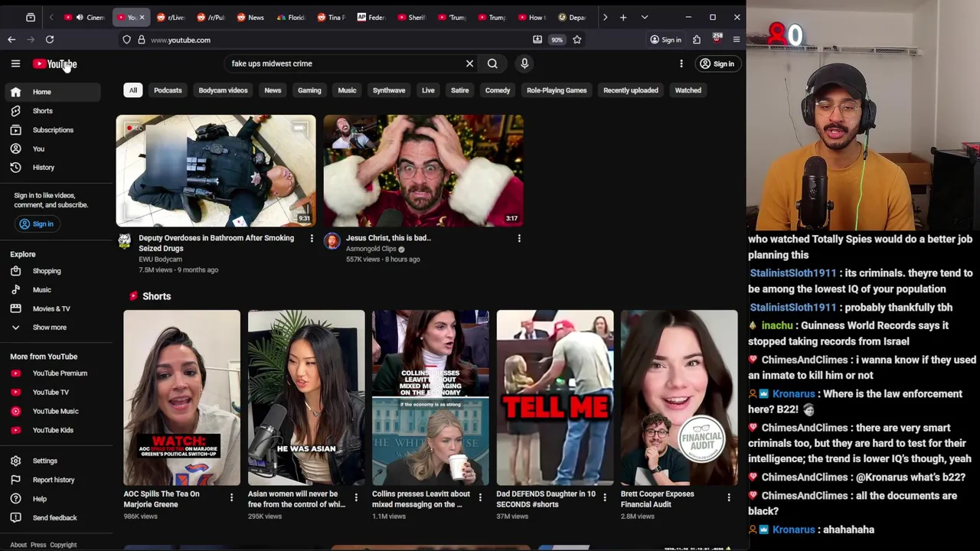Open options for 'Jesus Christ, this is bad' video
The width and height of the screenshot is (980, 551).
518,239
